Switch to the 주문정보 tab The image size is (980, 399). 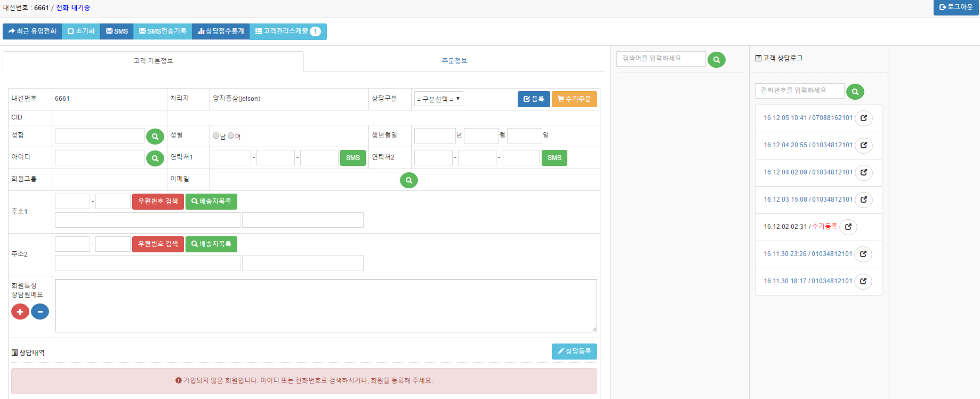click(454, 61)
